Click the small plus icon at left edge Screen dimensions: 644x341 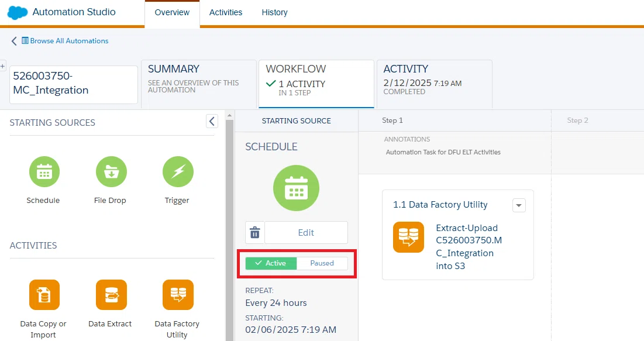[2, 66]
